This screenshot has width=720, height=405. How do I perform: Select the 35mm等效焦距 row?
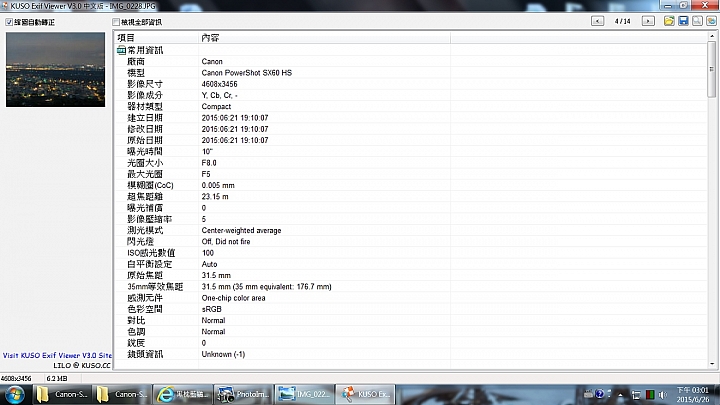point(411,287)
